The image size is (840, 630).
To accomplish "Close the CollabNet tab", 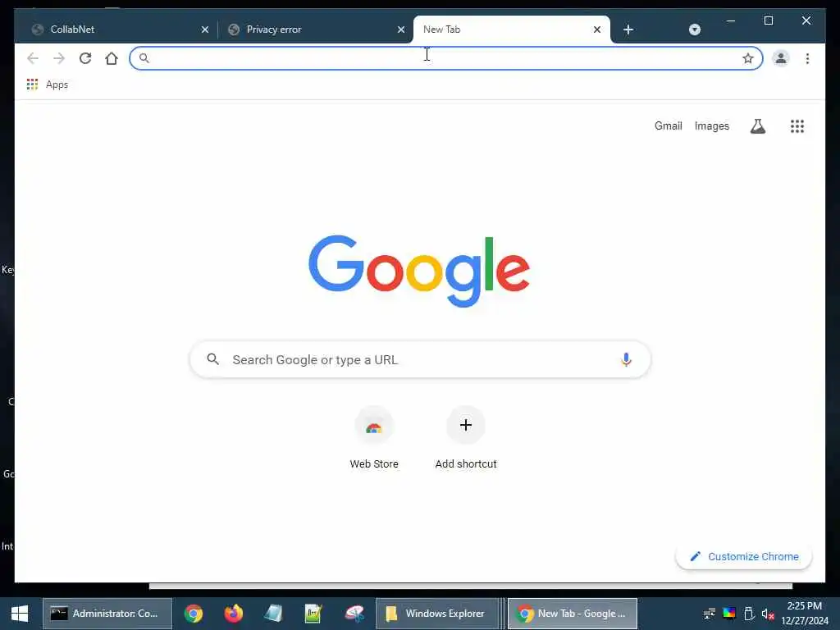I will (204, 30).
